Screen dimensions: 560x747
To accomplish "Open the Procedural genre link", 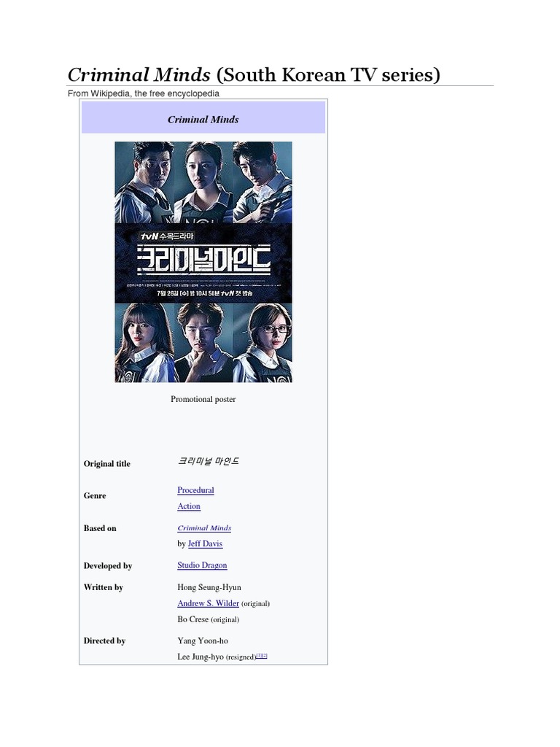I will (x=195, y=490).
